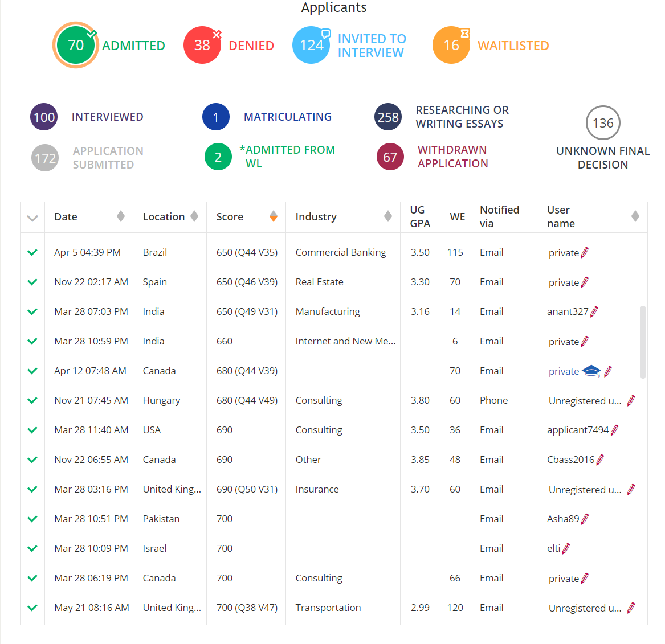
Task: Click the table's vertical scrollbar
Action: coord(643,342)
